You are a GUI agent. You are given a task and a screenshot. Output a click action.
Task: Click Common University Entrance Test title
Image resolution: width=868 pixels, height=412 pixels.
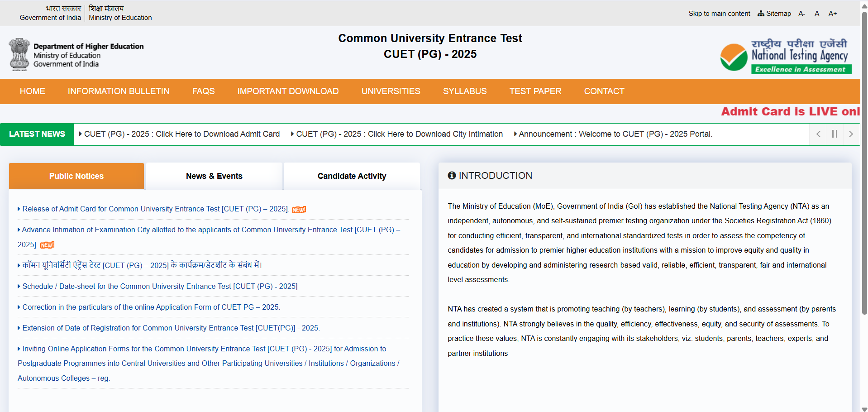430,38
